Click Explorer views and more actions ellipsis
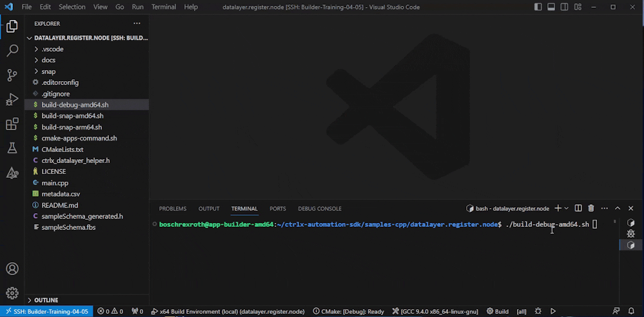 point(137,23)
